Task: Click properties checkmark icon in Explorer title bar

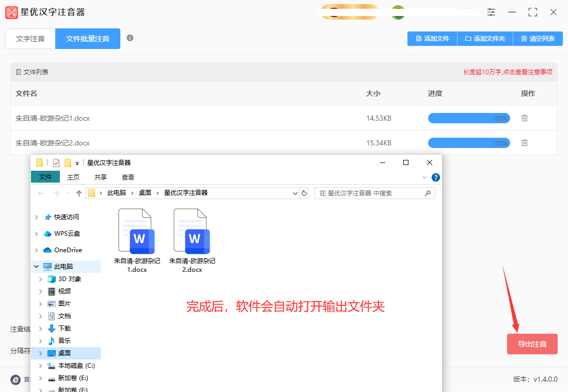Action: [56, 163]
